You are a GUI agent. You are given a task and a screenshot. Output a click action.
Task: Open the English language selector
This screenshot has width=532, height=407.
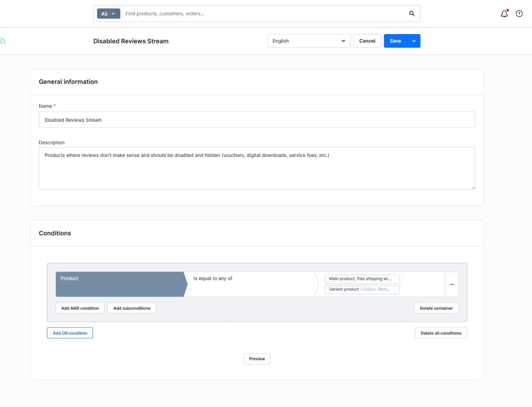(x=309, y=41)
